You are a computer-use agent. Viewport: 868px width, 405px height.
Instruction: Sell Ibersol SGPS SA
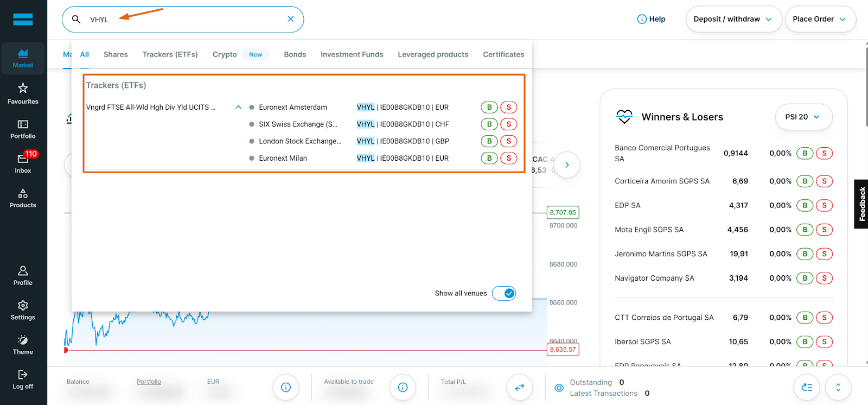point(825,342)
